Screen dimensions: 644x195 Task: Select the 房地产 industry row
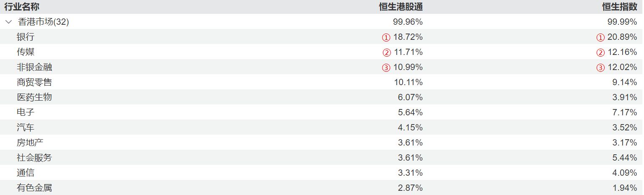pyautogui.click(x=30, y=143)
